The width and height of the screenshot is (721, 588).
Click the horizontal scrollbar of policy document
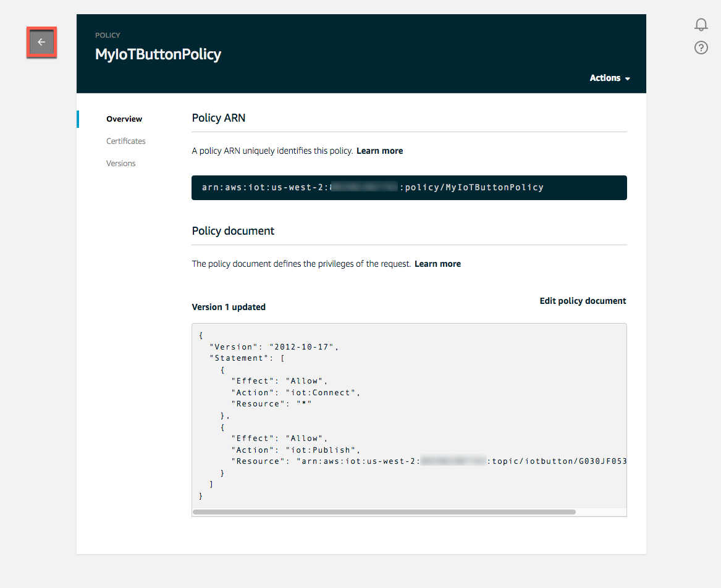[x=384, y=512]
